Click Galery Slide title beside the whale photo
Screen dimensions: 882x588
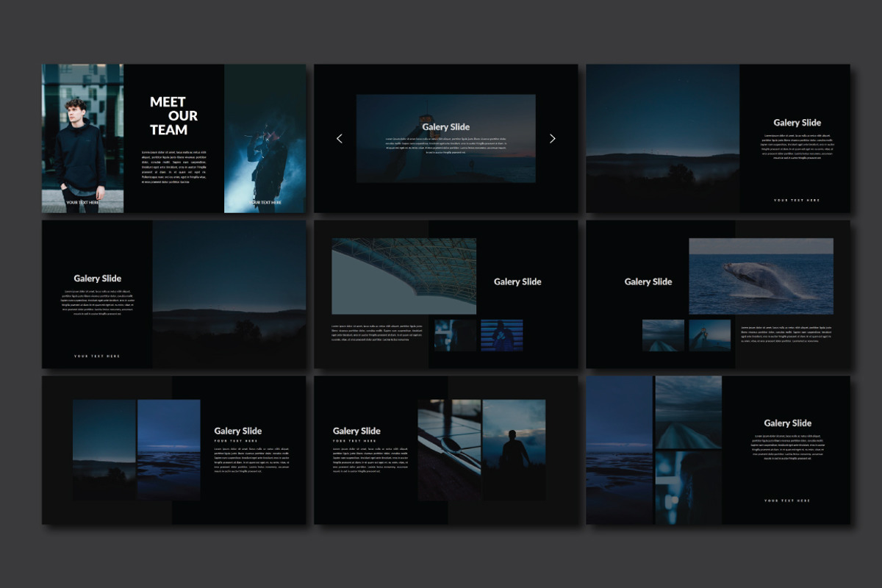tap(648, 282)
